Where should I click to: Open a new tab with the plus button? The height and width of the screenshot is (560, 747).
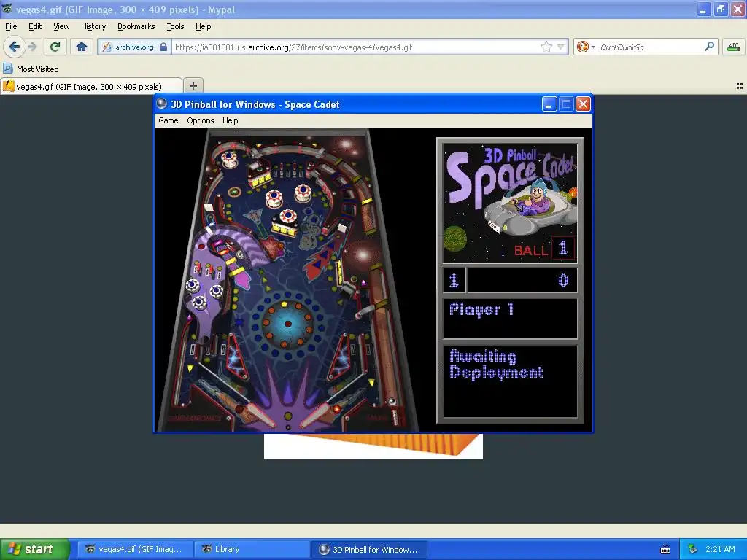pyautogui.click(x=193, y=86)
